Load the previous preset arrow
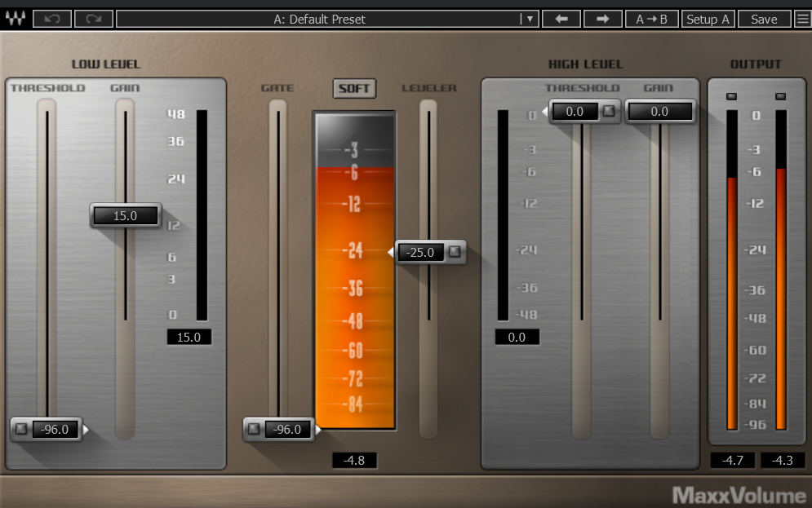 pyautogui.click(x=561, y=19)
